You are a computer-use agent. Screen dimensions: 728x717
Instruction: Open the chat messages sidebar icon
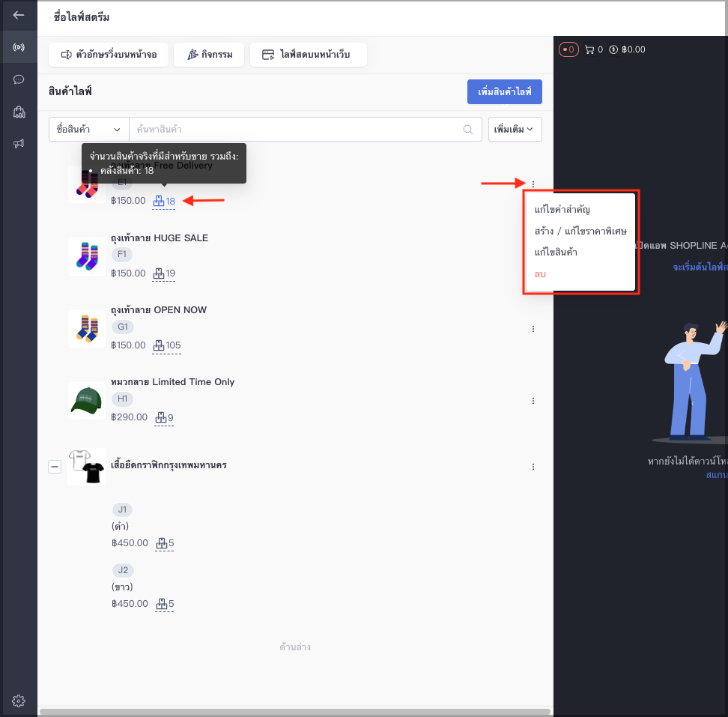[x=19, y=80]
